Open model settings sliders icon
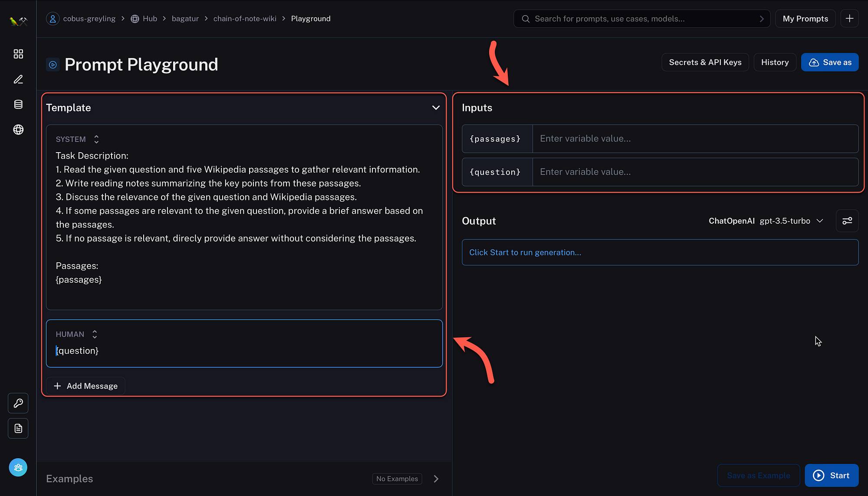This screenshot has height=496, width=868. click(847, 221)
